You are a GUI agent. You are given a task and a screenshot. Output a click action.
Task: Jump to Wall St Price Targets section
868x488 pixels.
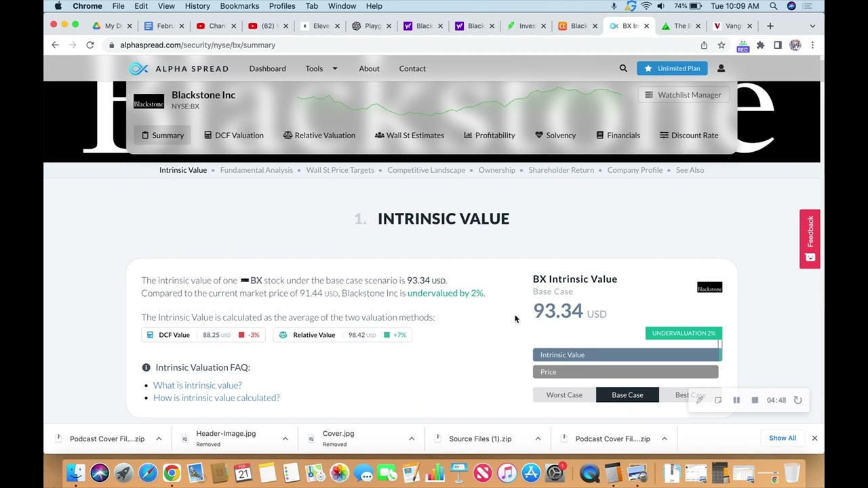point(340,170)
